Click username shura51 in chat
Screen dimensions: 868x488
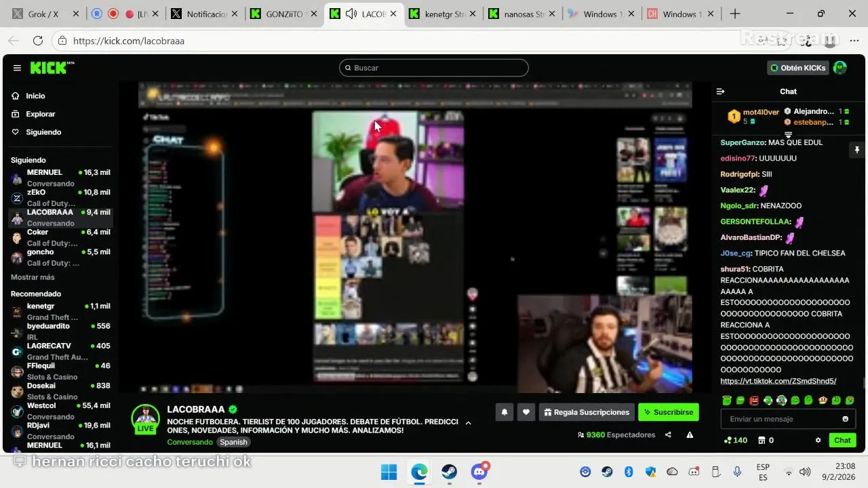point(734,269)
